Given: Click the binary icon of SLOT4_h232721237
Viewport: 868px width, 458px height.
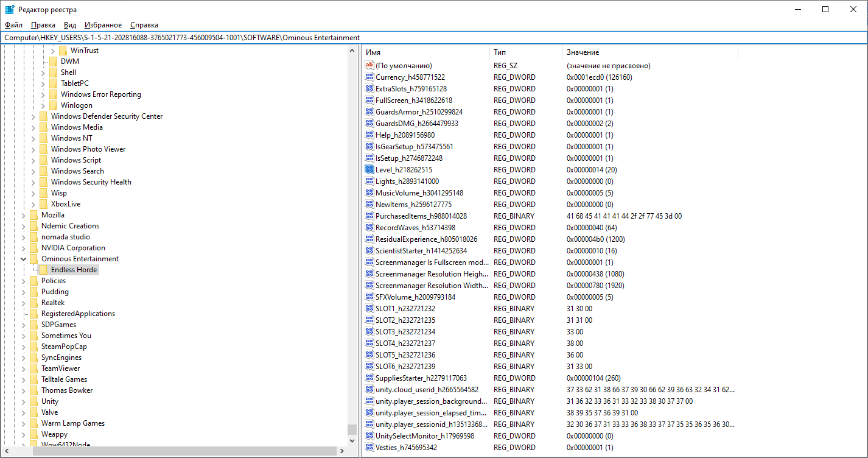Looking at the screenshot, I should click(x=369, y=343).
